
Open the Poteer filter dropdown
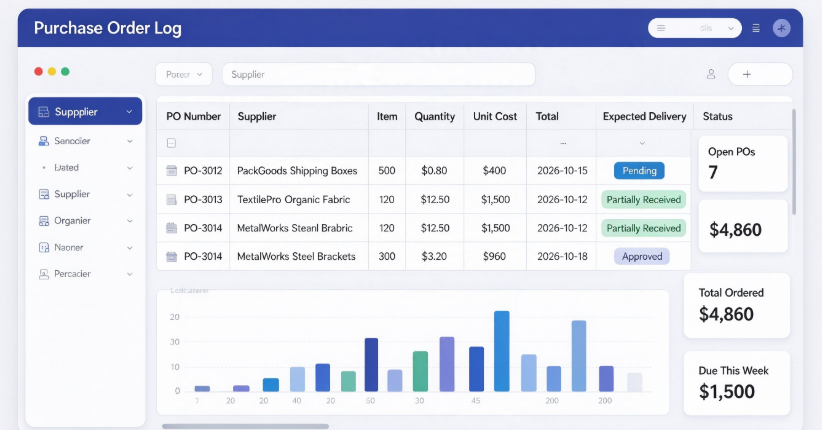pos(184,74)
